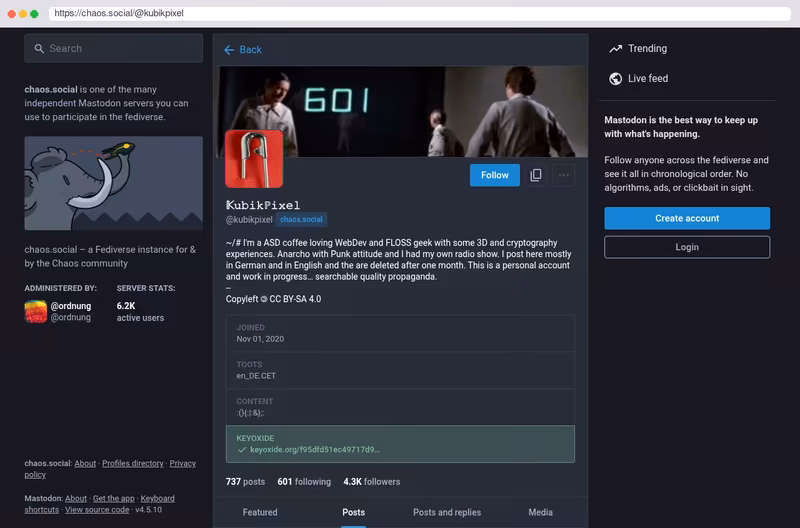The image size is (800, 528).
Task: Click the @ordnung admin avatar
Action: [36, 311]
